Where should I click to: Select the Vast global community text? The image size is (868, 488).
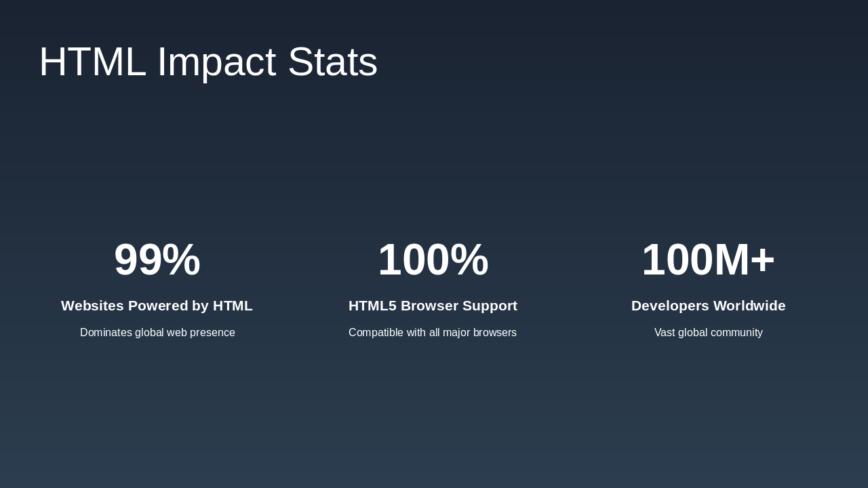click(x=708, y=333)
